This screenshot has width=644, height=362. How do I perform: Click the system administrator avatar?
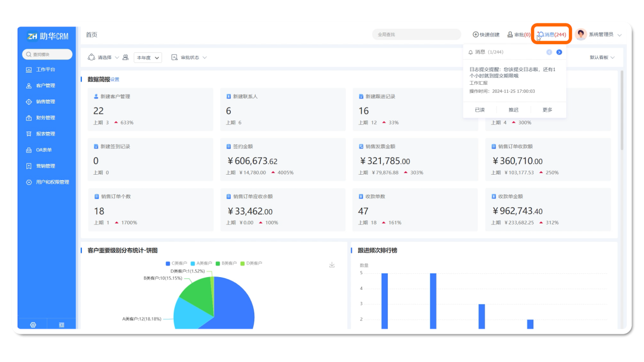tap(581, 35)
